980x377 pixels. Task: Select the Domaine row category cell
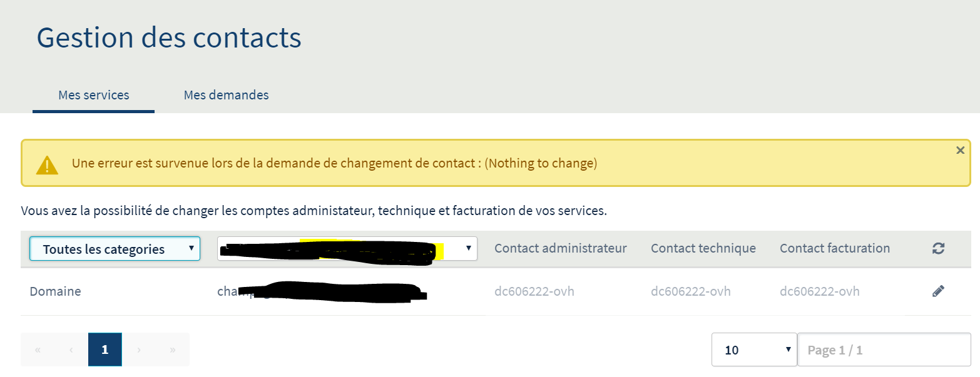(55, 291)
